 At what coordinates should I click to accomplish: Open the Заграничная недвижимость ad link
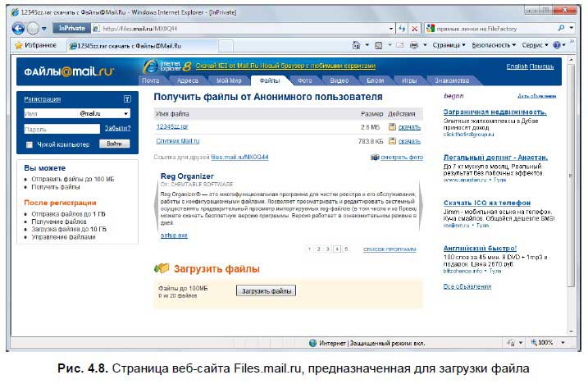[x=495, y=112]
